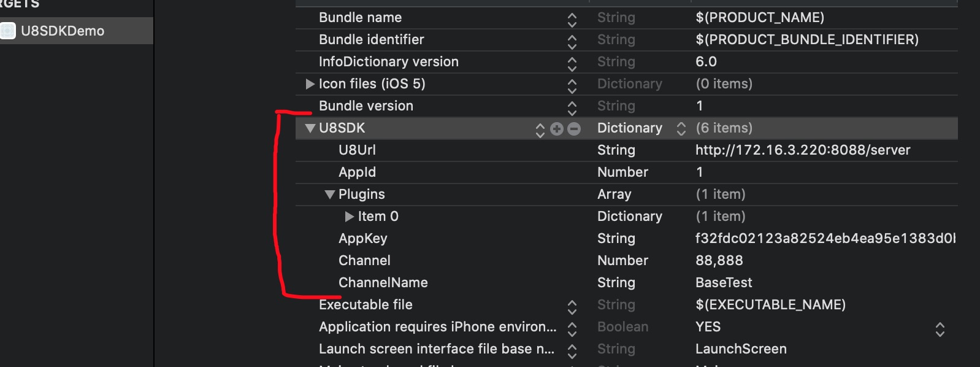Click the $(PRODUCT_BUNDLE_IDENTIFIER) value
Screen dimensions: 980x367
(807, 40)
